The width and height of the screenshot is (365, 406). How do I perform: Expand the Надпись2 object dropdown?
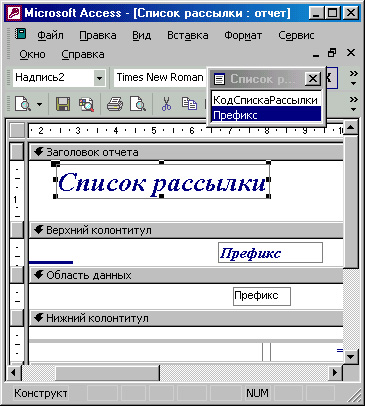tap(99, 78)
